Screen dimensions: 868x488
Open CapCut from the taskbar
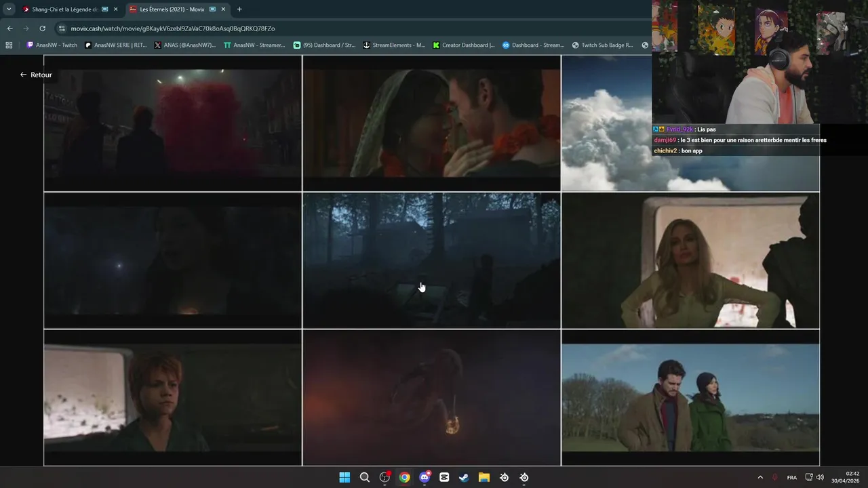tap(444, 477)
